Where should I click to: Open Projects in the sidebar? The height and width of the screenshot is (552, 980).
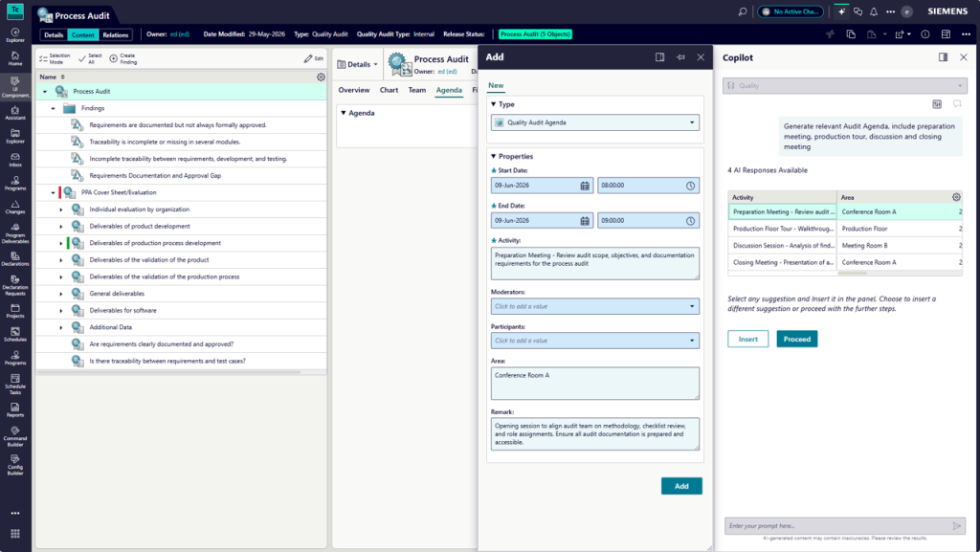pyautogui.click(x=15, y=311)
